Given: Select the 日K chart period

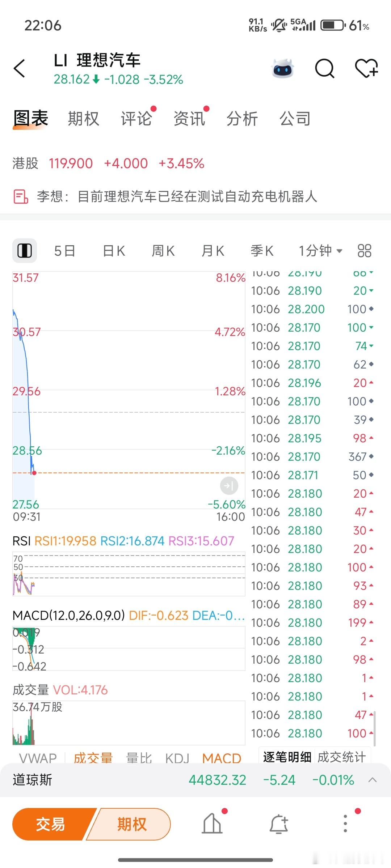Looking at the screenshot, I should click(114, 251).
